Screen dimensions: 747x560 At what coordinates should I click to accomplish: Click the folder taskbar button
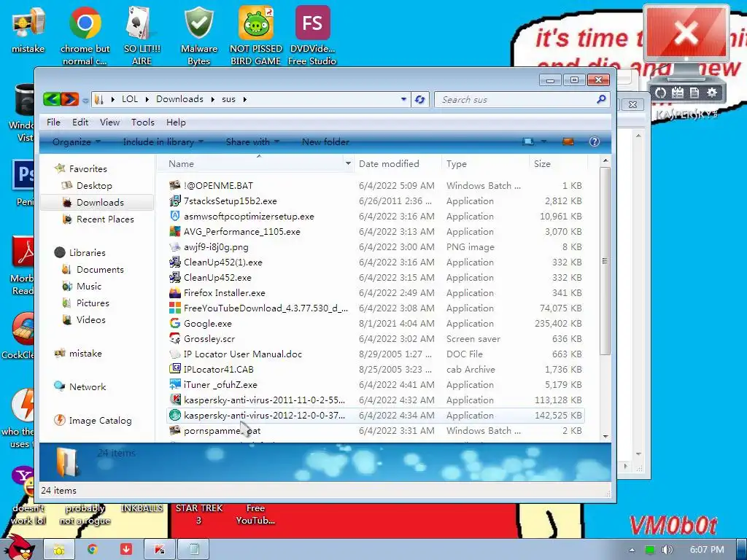tap(59, 550)
